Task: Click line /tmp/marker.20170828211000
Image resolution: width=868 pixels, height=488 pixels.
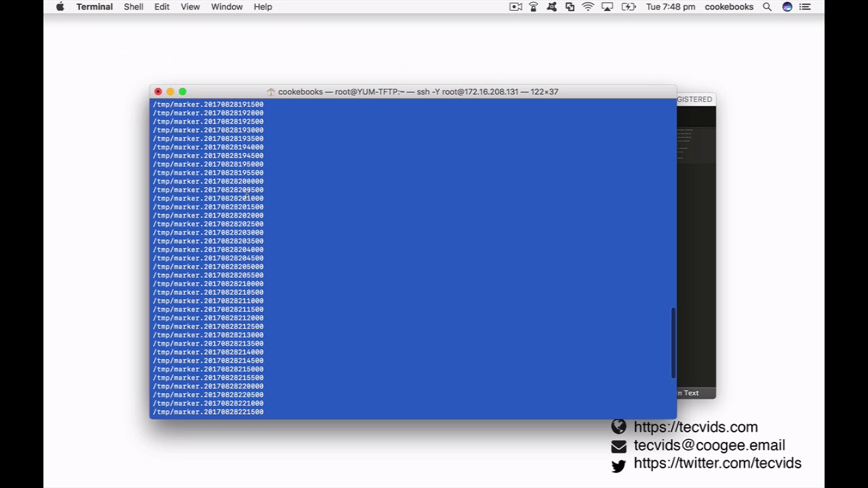Action: pyautogui.click(x=208, y=301)
